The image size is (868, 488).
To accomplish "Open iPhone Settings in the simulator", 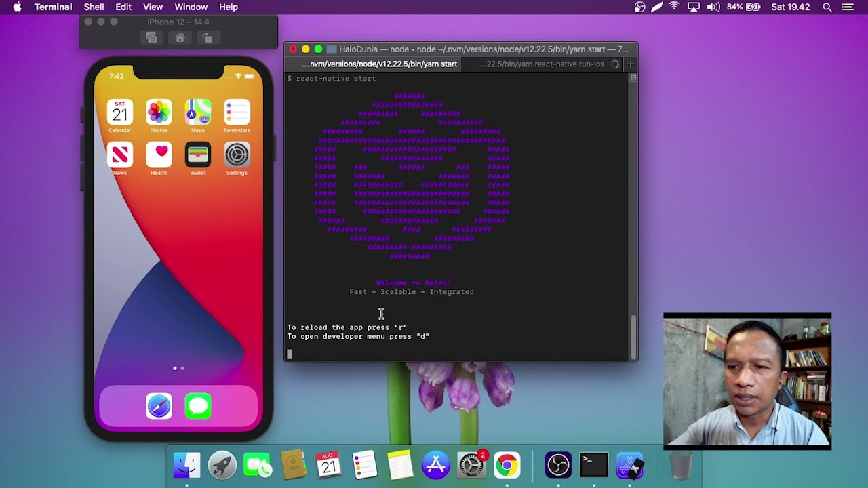I will click(237, 155).
